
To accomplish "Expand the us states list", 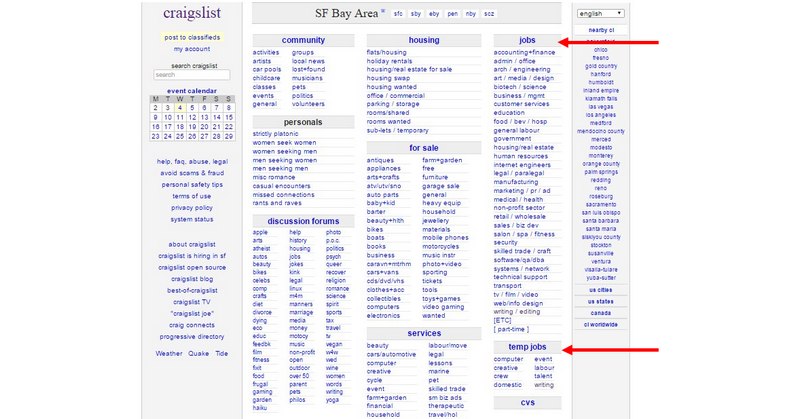I will click(x=601, y=302).
